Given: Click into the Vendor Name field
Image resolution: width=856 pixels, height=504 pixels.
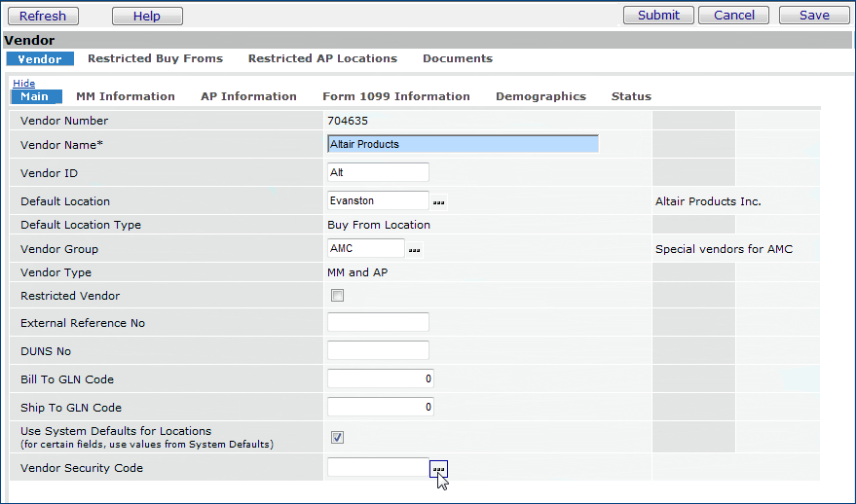Looking at the screenshot, I should (463, 144).
